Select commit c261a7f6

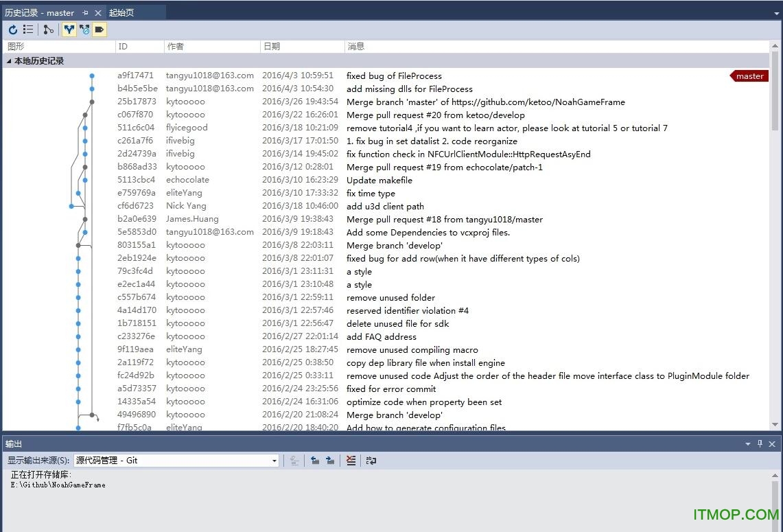click(x=386, y=141)
